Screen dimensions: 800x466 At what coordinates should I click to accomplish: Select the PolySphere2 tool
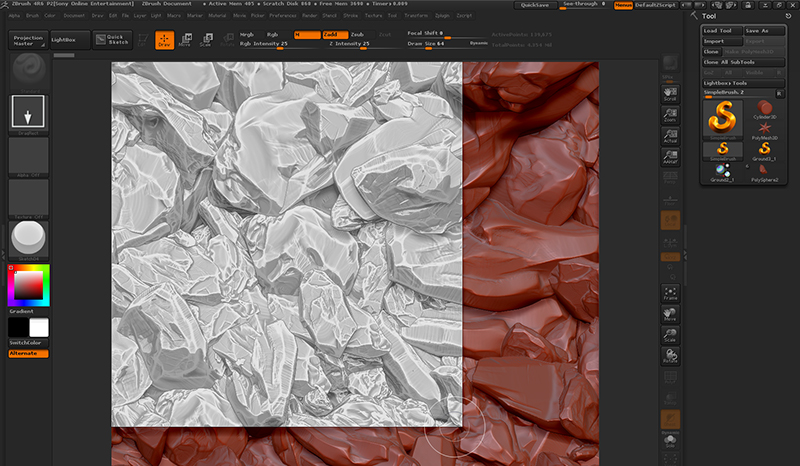click(x=764, y=173)
